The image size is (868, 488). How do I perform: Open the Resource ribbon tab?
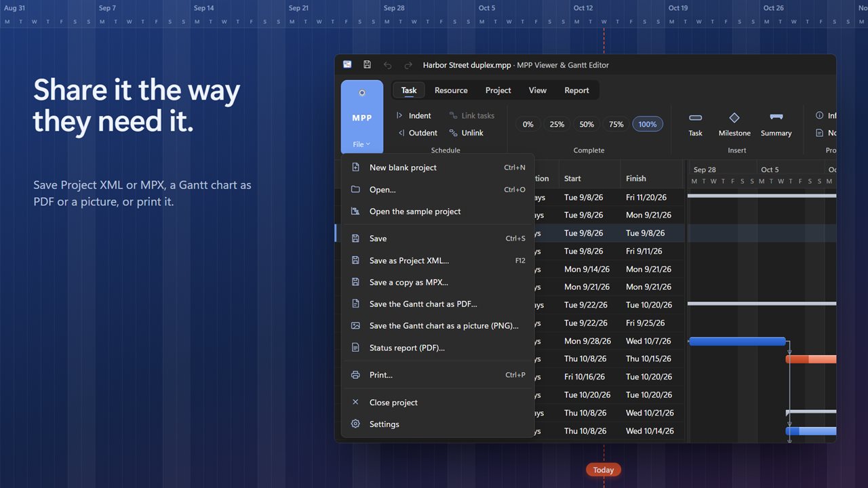click(x=451, y=90)
